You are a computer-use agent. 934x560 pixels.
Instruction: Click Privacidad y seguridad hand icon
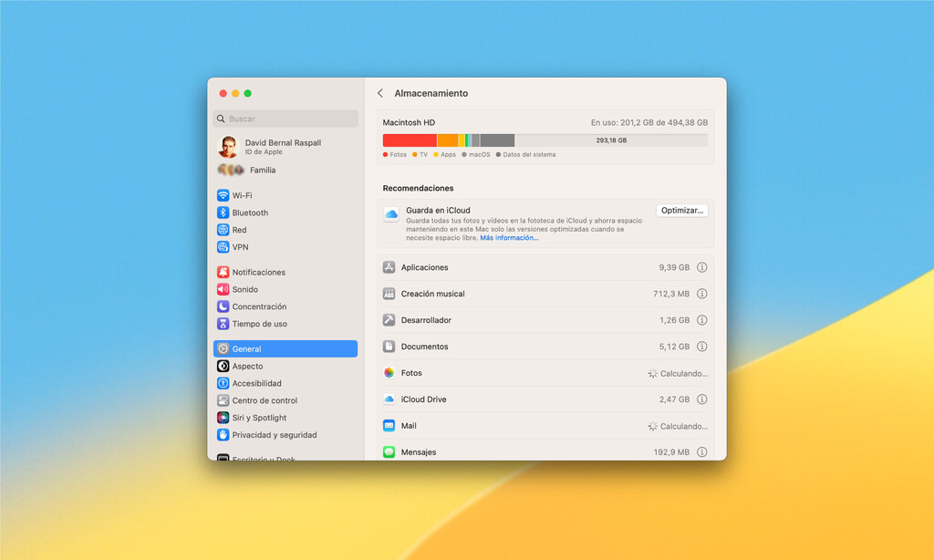[x=223, y=435]
